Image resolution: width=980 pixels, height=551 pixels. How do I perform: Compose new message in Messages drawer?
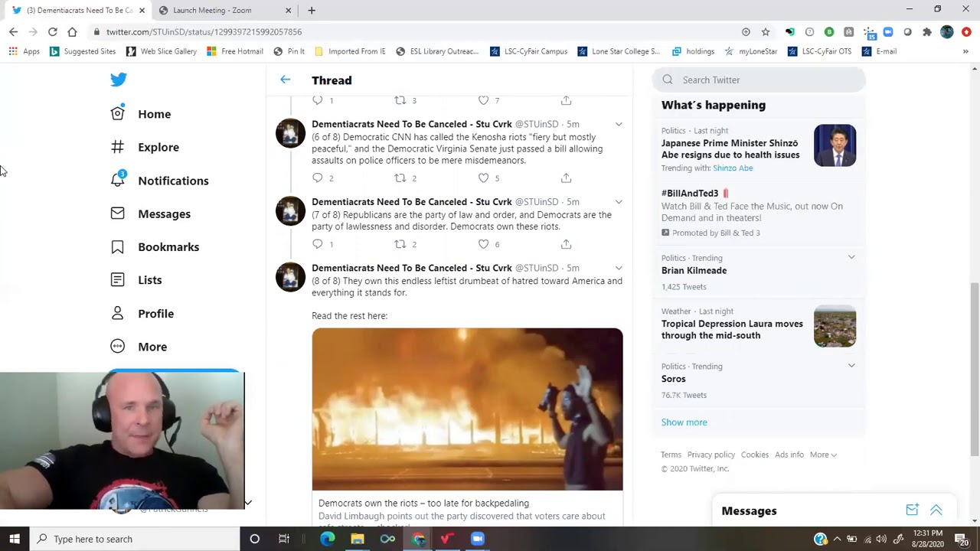[912, 510]
